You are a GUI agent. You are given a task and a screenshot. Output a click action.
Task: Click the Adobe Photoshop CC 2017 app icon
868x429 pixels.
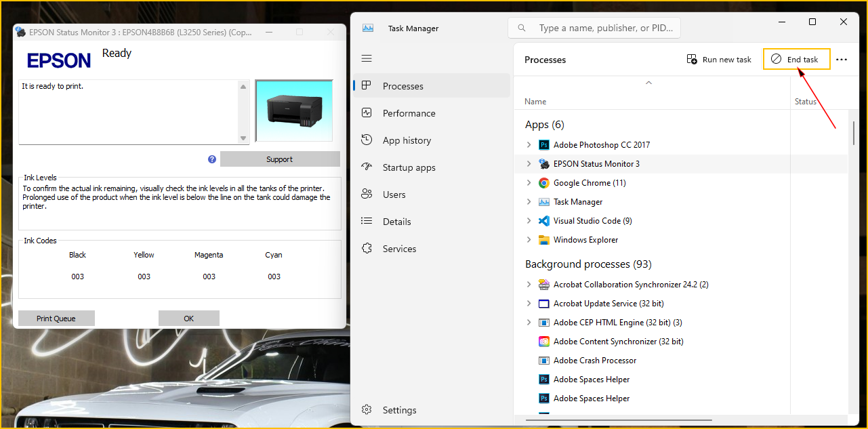click(543, 145)
